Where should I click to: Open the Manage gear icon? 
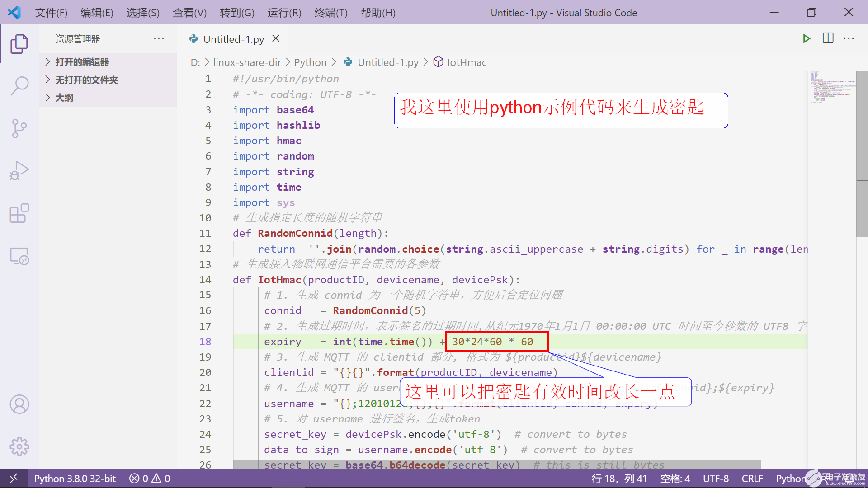[19, 446]
